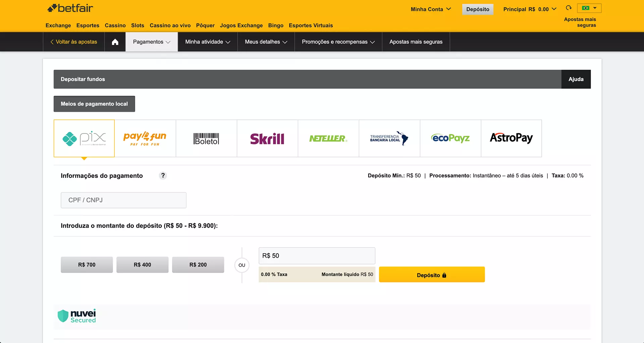Open Promoções e recompensas dropdown
Screen dimensions: 644x343
(x=338, y=42)
